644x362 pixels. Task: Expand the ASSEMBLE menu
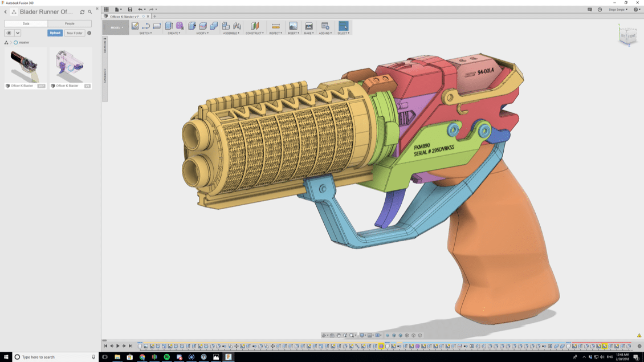click(x=231, y=33)
